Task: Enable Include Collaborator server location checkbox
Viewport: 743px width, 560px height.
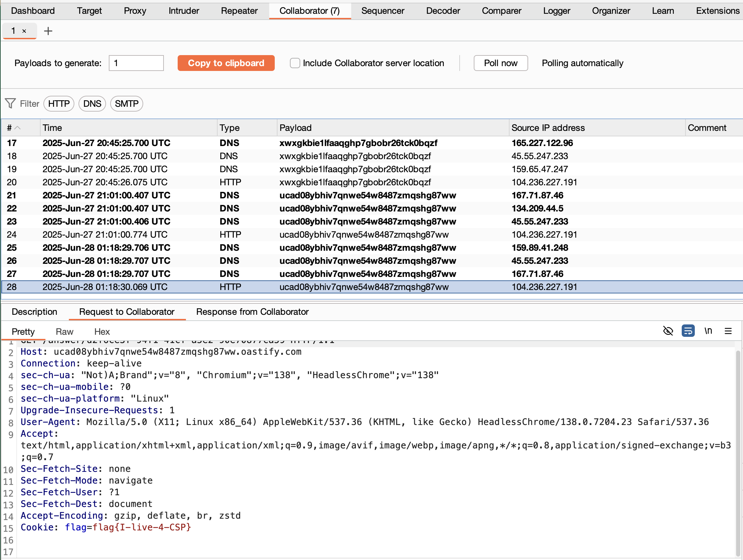Action: (295, 63)
